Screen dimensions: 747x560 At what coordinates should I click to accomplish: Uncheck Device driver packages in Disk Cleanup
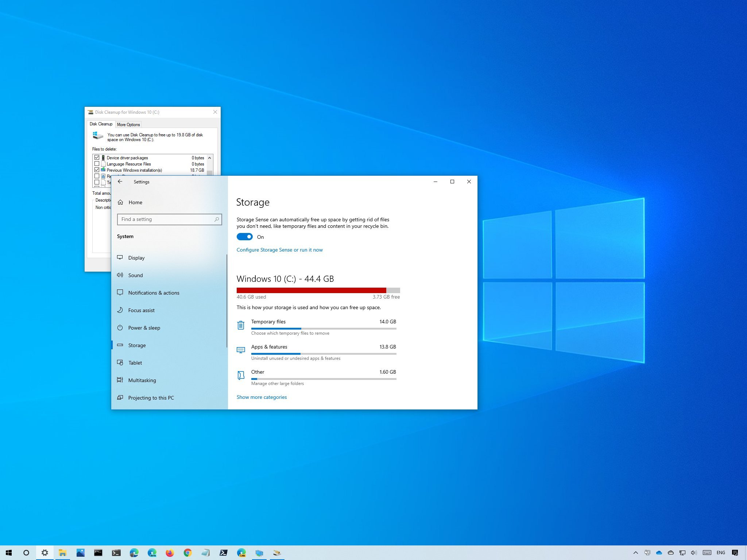[x=97, y=157]
